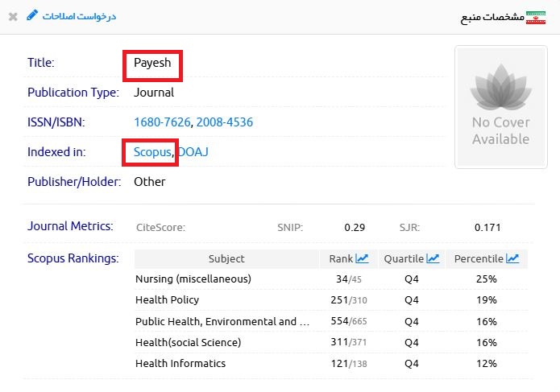Select the Public Health, Environmental subject row
The image size is (560, 392).
tap(222, 321)
